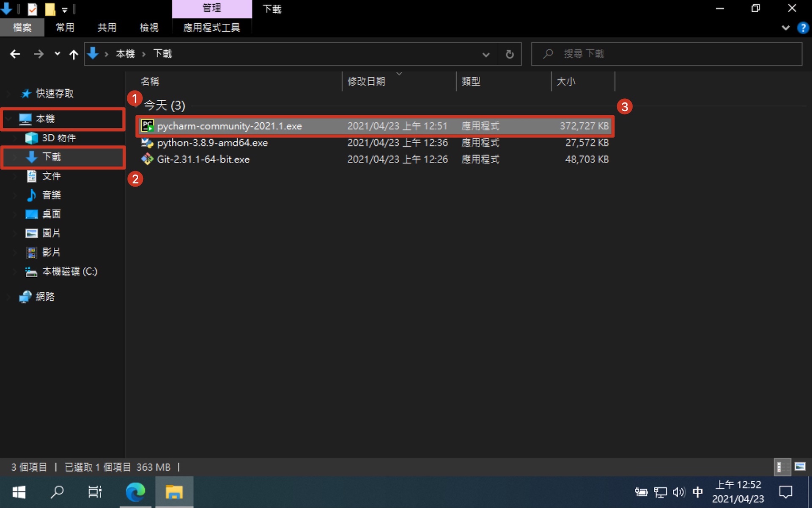Click the taskbar clock 上午 12:52

click(738, 485)
